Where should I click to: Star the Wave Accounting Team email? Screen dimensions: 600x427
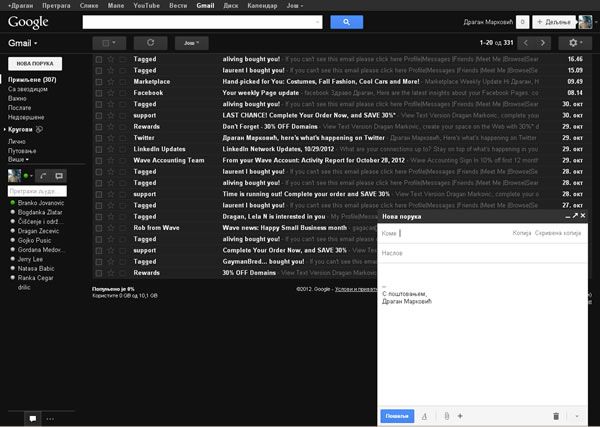(111, 161)
